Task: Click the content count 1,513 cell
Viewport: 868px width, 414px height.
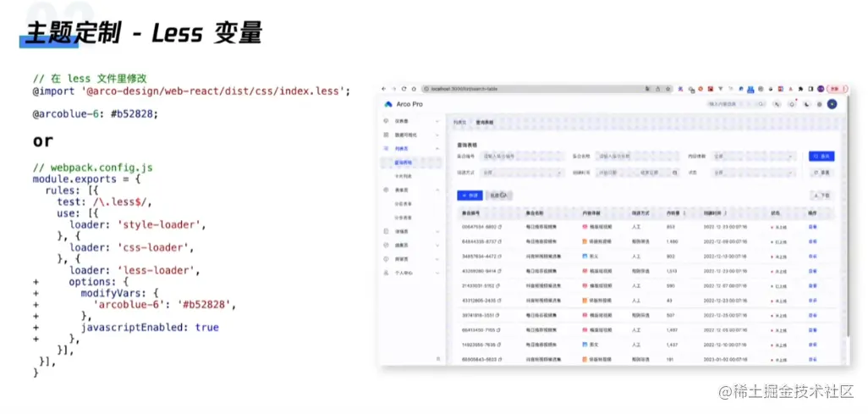Action: pyautogui.click(x=673, y=271)
